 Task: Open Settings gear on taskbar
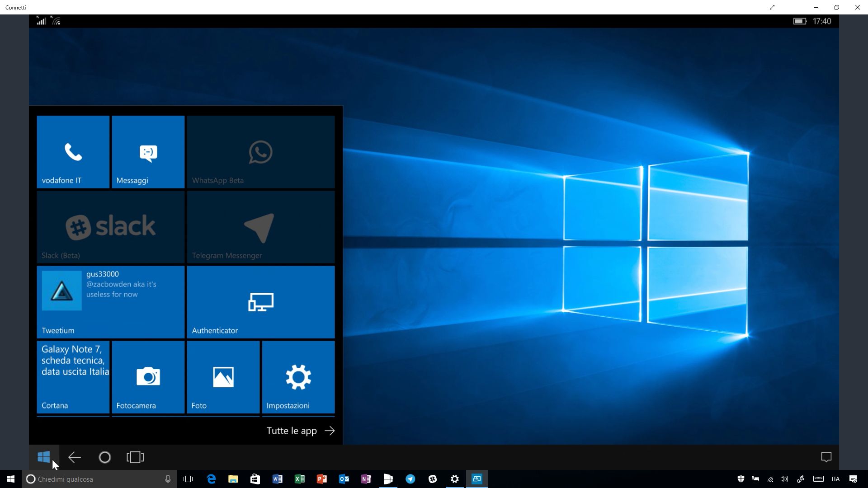(455, 479)
